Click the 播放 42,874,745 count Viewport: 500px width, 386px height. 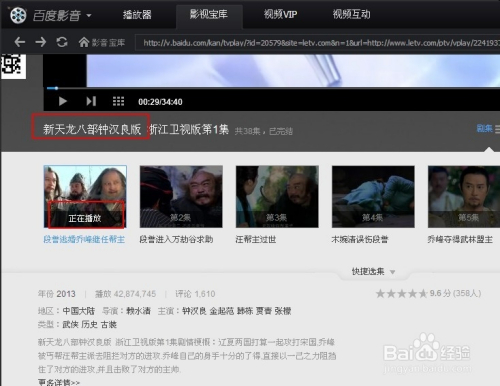pos(126,294)
